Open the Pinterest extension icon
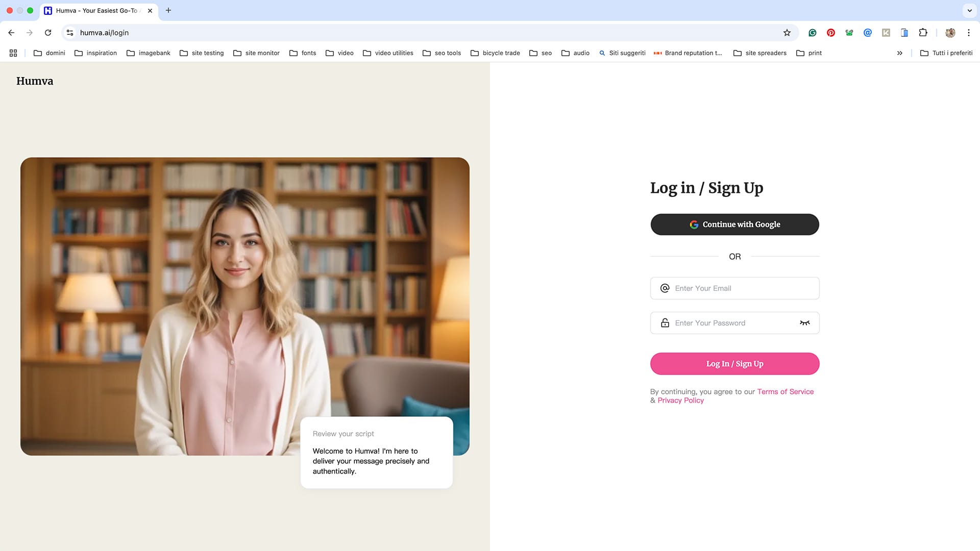Image resolution: width=980 pixels, height=551 pixels. [x=831, y=33]
